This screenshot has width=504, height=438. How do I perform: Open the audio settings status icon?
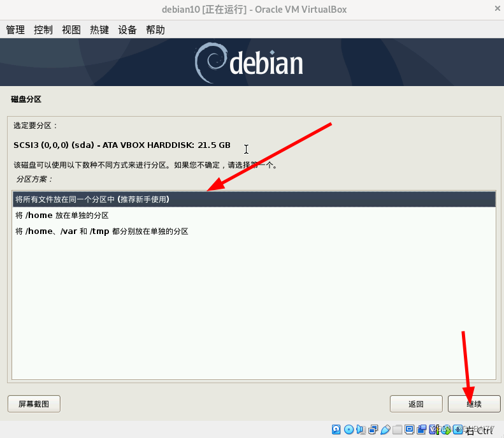pyautogui.click(x=361, y=429)
